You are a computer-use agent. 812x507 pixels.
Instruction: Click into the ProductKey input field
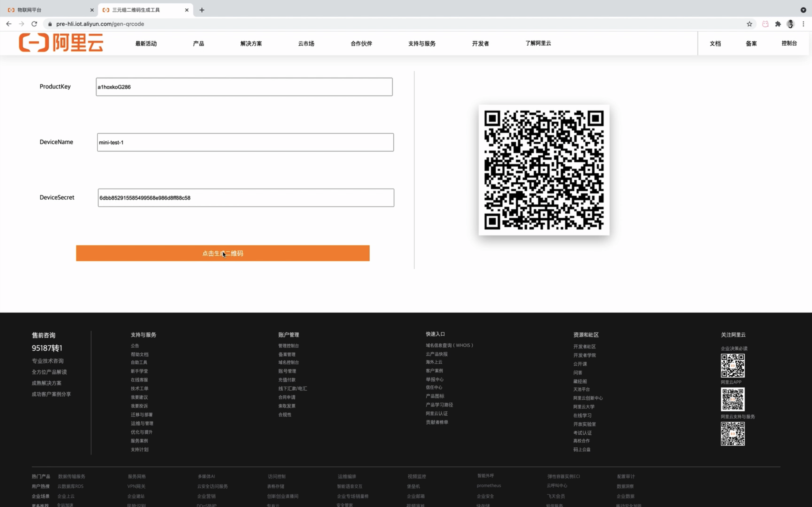coord(244,87)
